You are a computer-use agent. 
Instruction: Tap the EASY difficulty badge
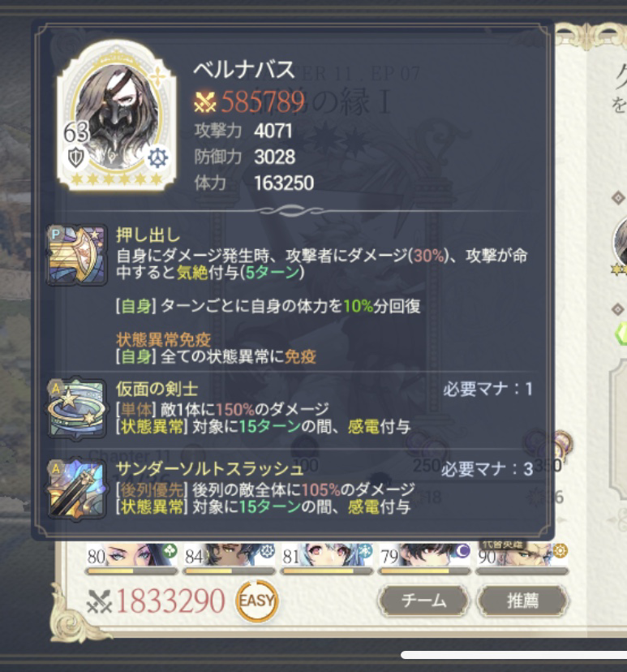point(256,601)
